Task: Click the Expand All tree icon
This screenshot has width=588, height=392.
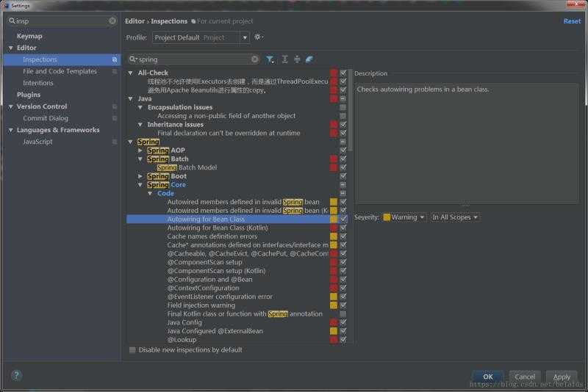Action: [285, 59]
